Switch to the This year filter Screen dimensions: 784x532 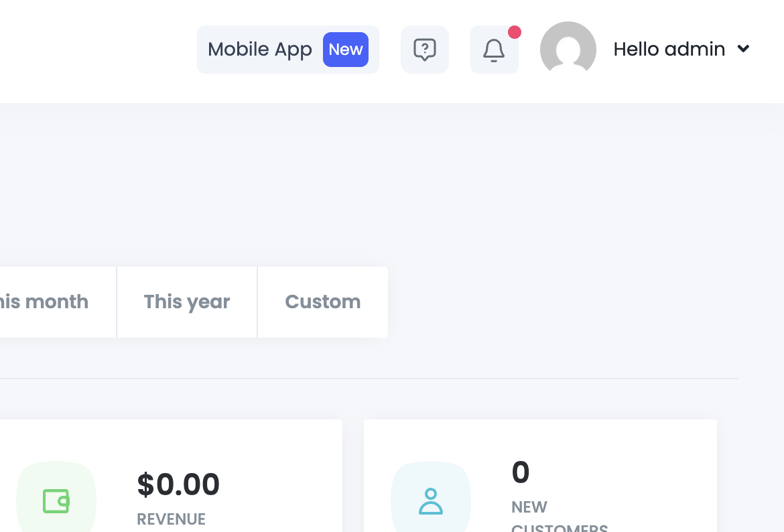coord(187,302)
